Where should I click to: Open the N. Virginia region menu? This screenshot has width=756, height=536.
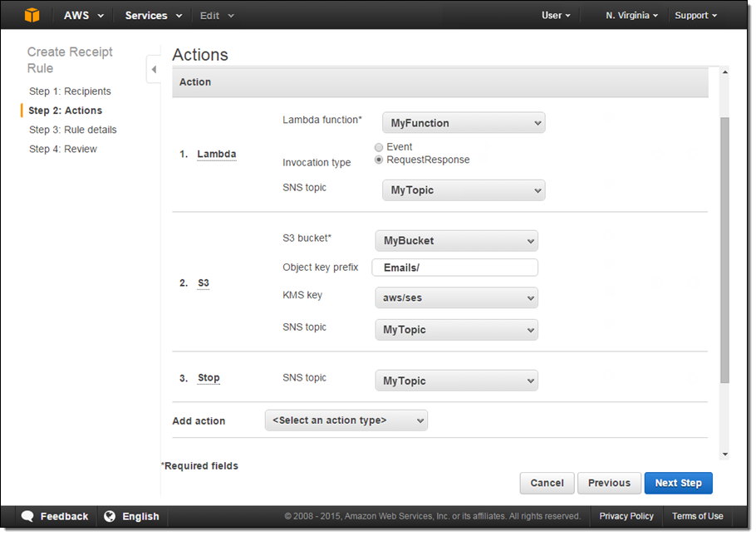(631, 15)
